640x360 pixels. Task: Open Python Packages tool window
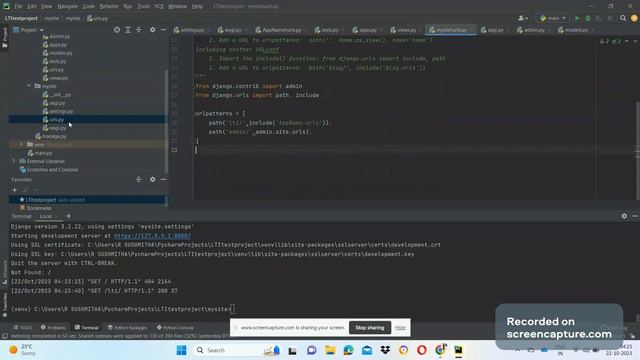coord(127,327)
